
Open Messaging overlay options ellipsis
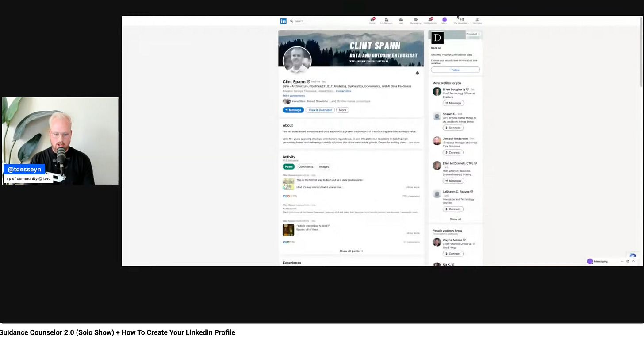click(622, 261)
